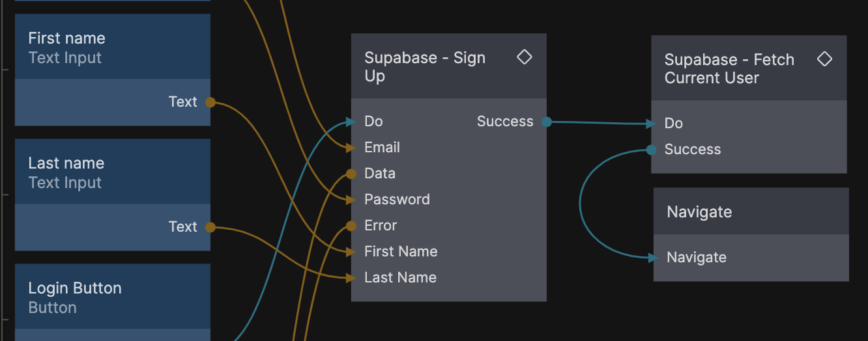Select the Email input on Sign Up node
Screen dimensions: 868x341
[x=351, y=148]
